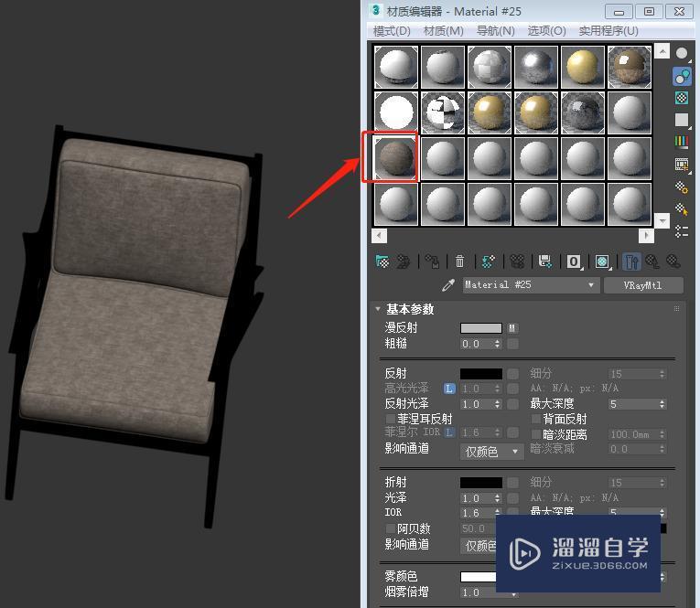
Task: Open the 选项(O) menu
Action: click(547, 31)
